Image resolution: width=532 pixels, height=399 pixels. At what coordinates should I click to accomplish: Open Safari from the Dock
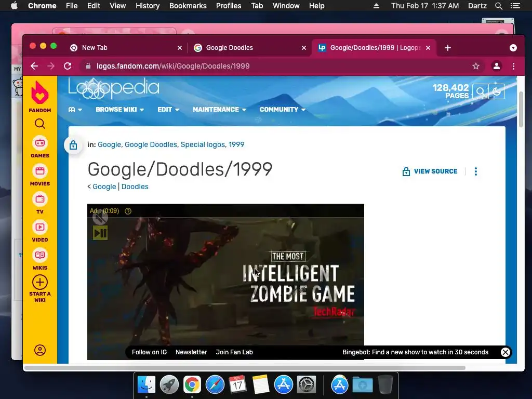tap(215, 385)
